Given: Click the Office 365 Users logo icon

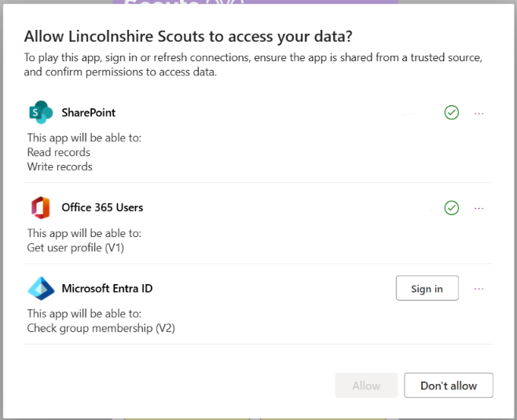Looking at the screenshot, I should 41,207.
